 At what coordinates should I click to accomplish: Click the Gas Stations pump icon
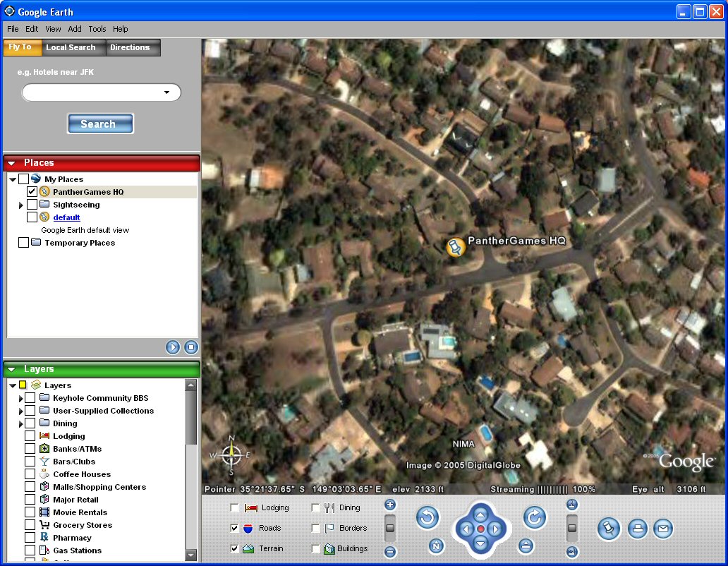point(44,550)
